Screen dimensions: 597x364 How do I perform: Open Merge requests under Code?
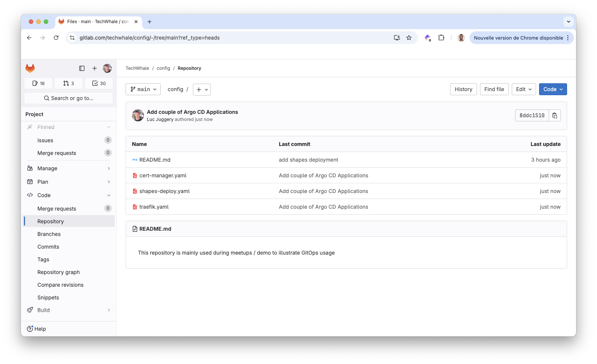coord(69,209)
